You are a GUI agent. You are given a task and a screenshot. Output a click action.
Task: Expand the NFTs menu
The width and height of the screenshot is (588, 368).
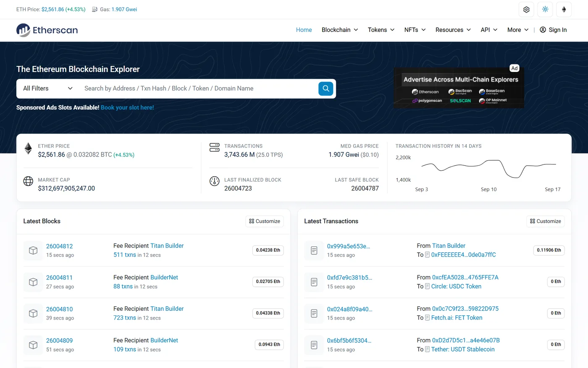[x=415, y=30]
